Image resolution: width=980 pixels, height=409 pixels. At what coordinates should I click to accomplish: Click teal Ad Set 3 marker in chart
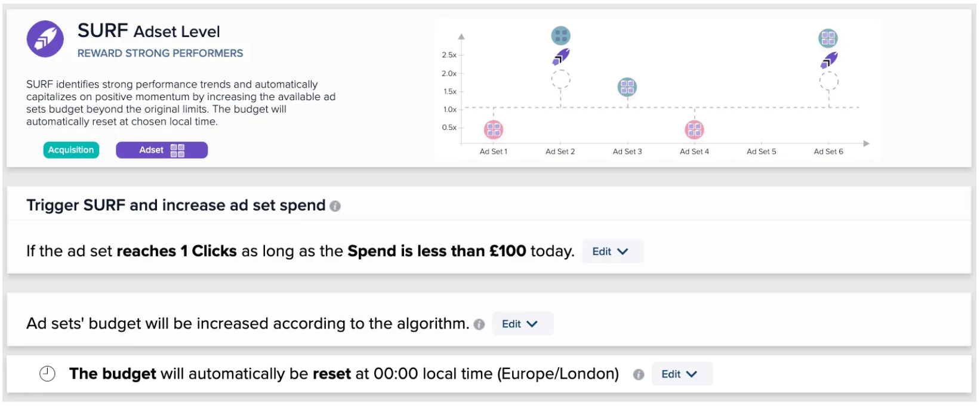pos(627,87)
